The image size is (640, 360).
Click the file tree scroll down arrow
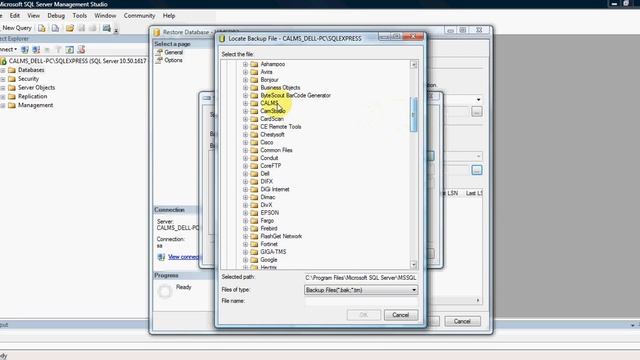[x=413, y=265]
